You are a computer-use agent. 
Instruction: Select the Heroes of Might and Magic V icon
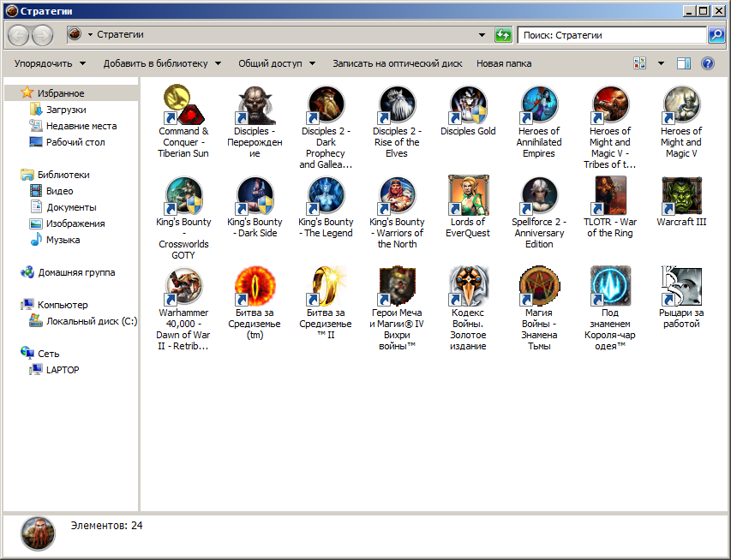coord(681,104)
